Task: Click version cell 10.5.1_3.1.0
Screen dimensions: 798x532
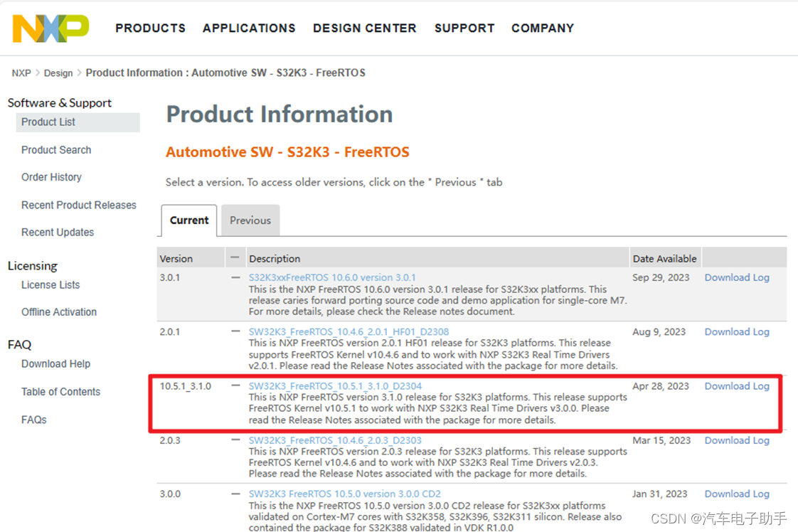Action: 185,386
